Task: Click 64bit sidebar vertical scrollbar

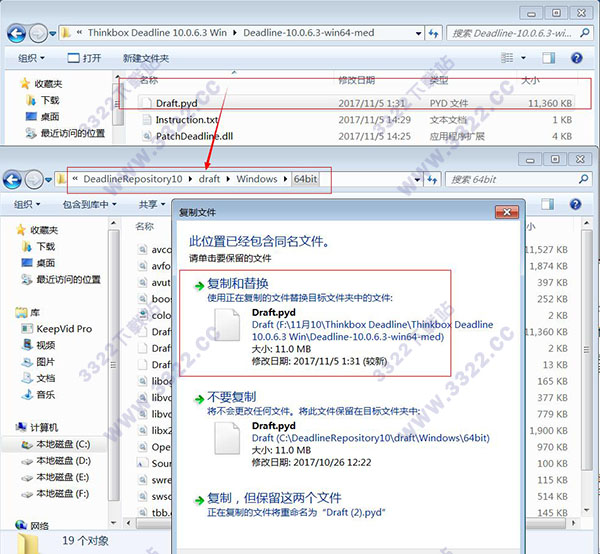Action: (114, 365)
